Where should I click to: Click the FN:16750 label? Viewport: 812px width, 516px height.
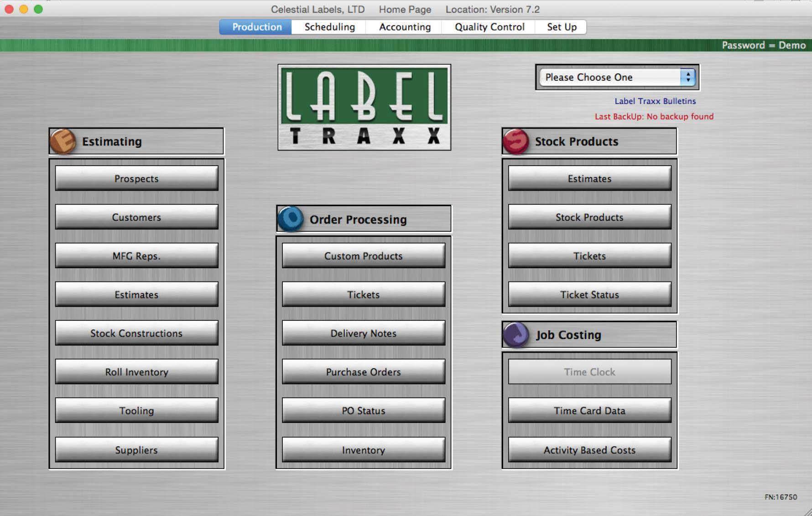pos(781,497)
